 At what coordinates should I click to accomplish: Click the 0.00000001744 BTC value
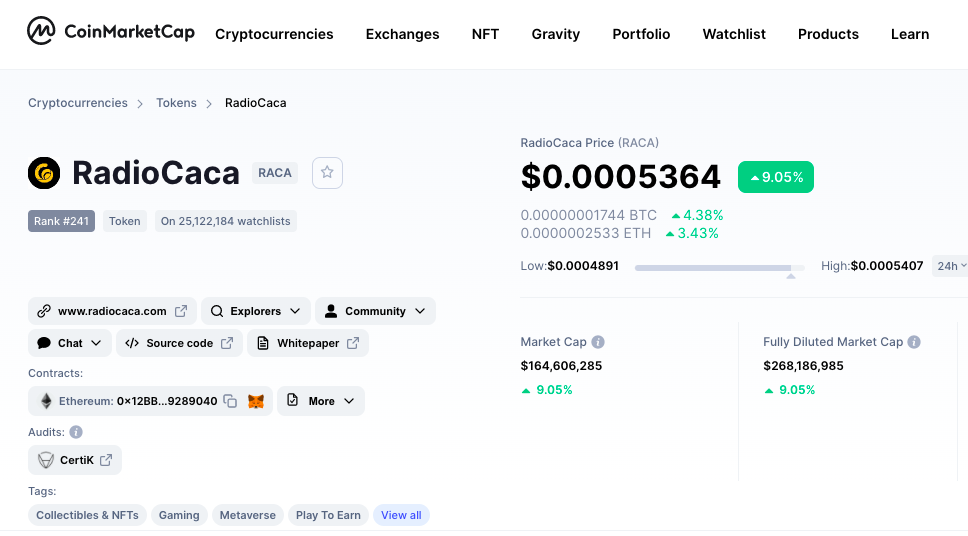click(x=588, y=215)
